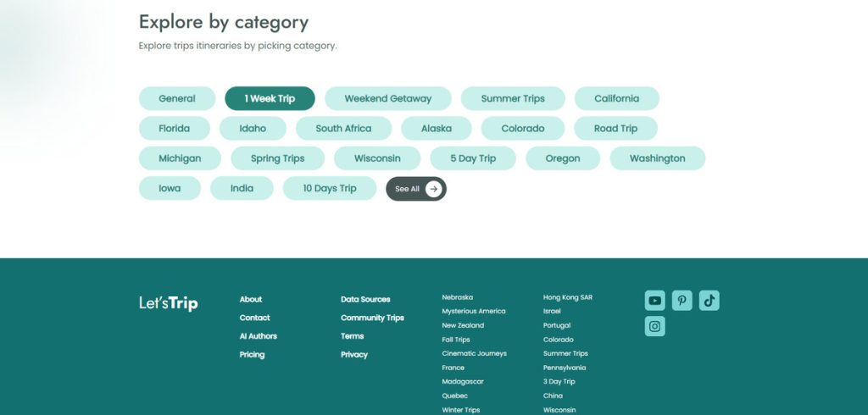Image resolution: width=868 pixels, height=415 pixels.
Task: Open the Pricing footer link
Action: (252, 355)
